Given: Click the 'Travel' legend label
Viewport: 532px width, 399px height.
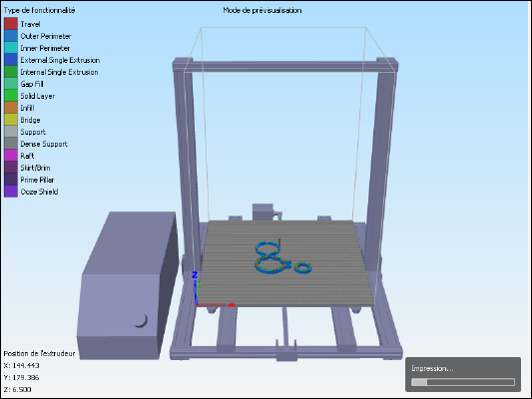Looking at the screenshot, I should pos(30,24).
